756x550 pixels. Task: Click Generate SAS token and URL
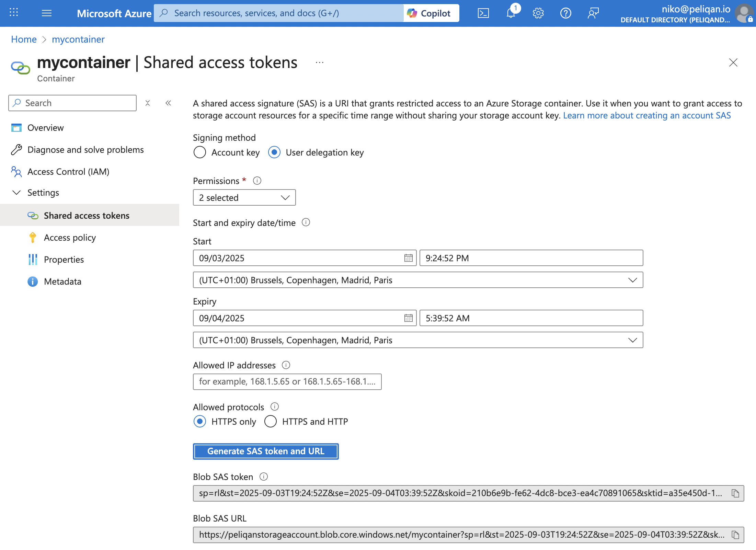point(266,451)
